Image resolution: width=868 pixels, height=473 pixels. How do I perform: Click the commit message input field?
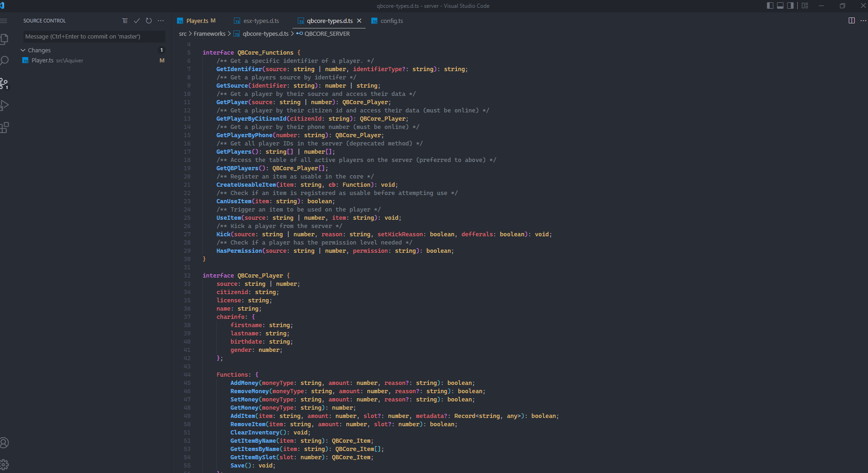coord(94,36)
